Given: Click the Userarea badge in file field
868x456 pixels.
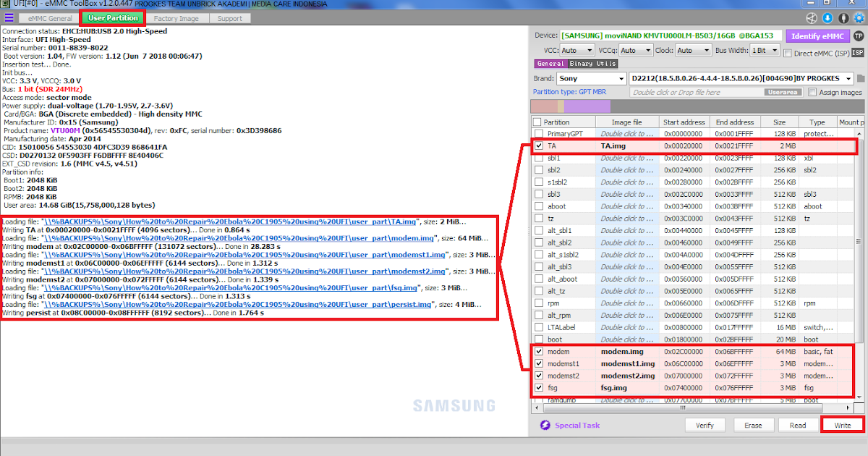Looking at the screenshot, I should tap(783, 93).
